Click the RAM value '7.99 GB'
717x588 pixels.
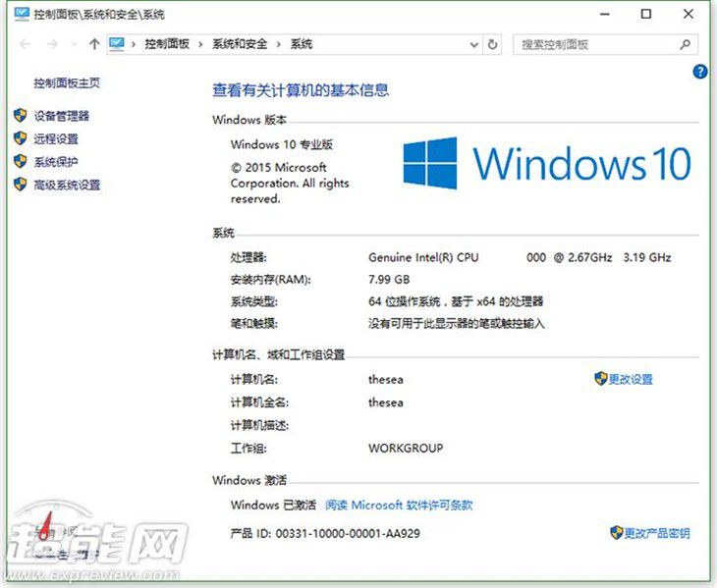(x=389, y=279)
